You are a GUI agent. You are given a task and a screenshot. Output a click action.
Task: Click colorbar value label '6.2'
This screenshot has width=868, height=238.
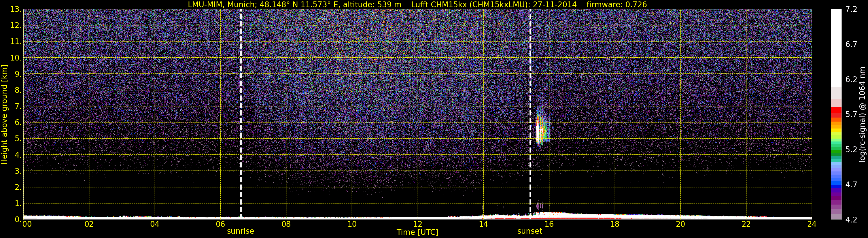[x=852, y=80]
